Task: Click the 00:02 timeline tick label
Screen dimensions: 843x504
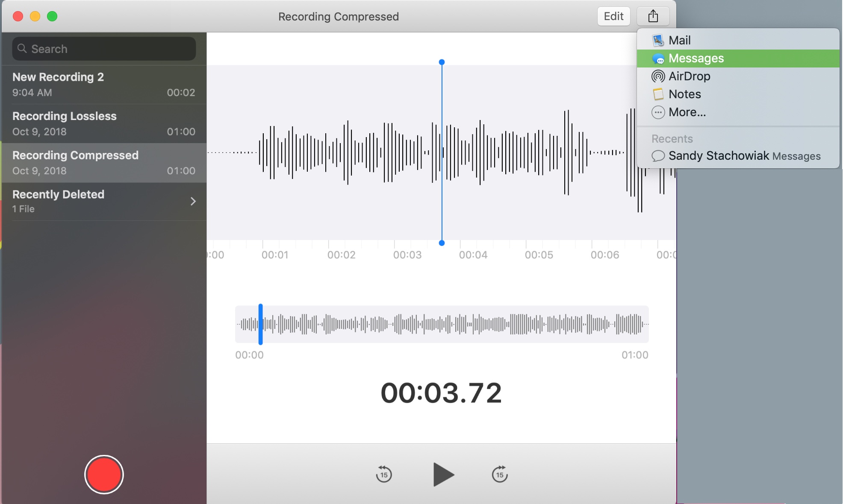Action: click(x=342, y=255)
